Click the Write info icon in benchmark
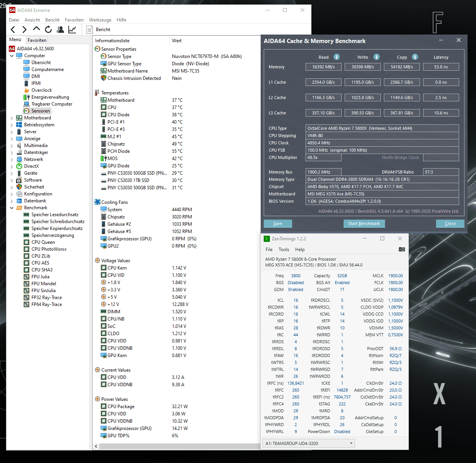Image resolution: width=476 pixels, height=463 pixels. pyautogui.click(x=377, y=57)
